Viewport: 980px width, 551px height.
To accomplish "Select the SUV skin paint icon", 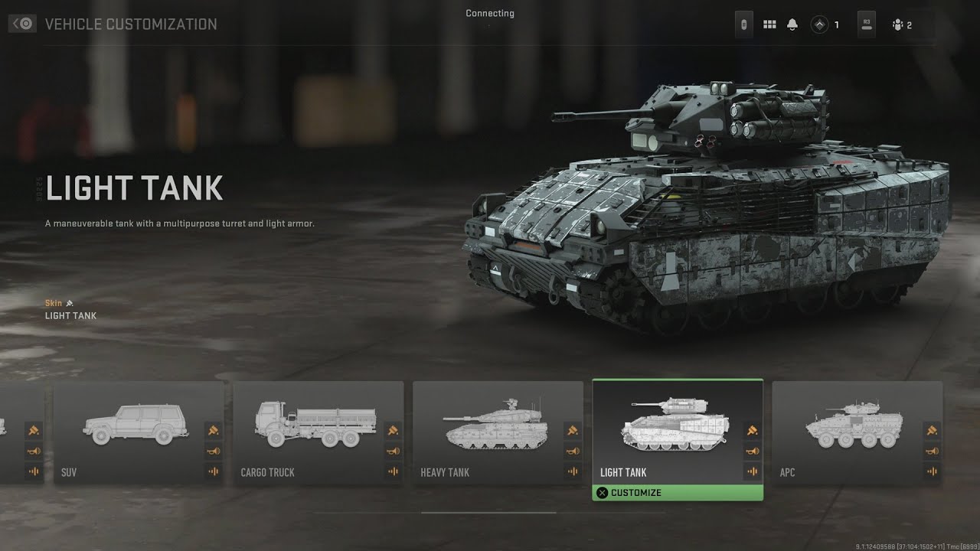I will pos(212,430).
